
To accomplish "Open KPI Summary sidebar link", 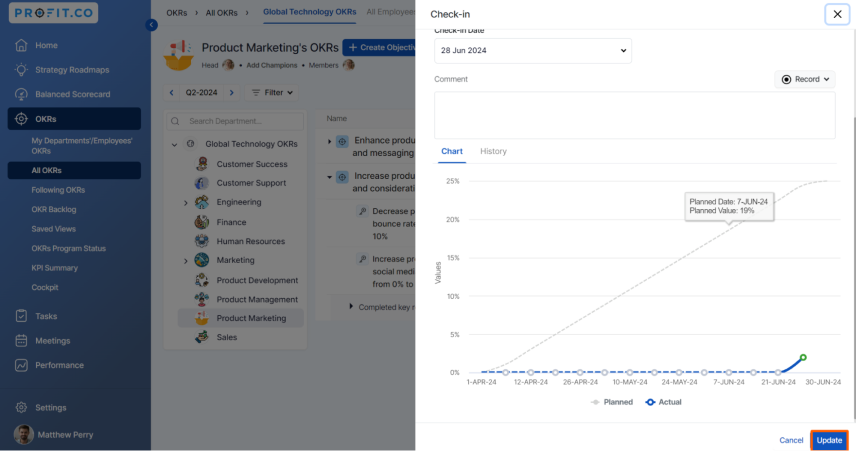I will [x=55, y=268].
